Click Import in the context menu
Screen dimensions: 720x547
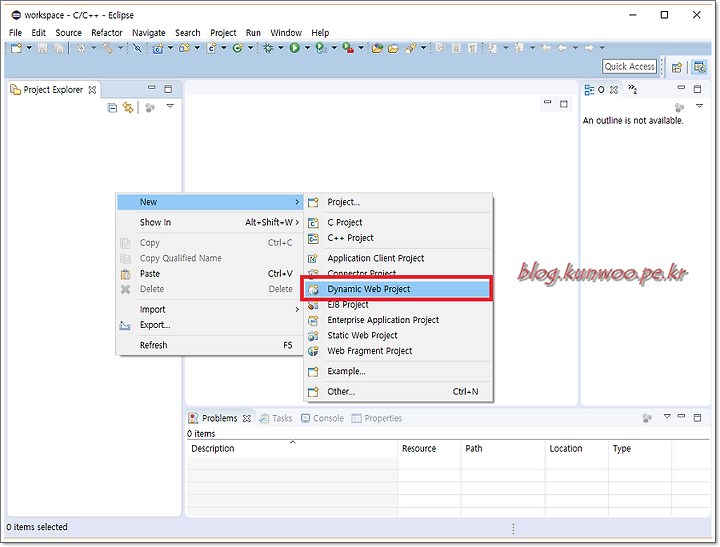(x=210, y=310)
